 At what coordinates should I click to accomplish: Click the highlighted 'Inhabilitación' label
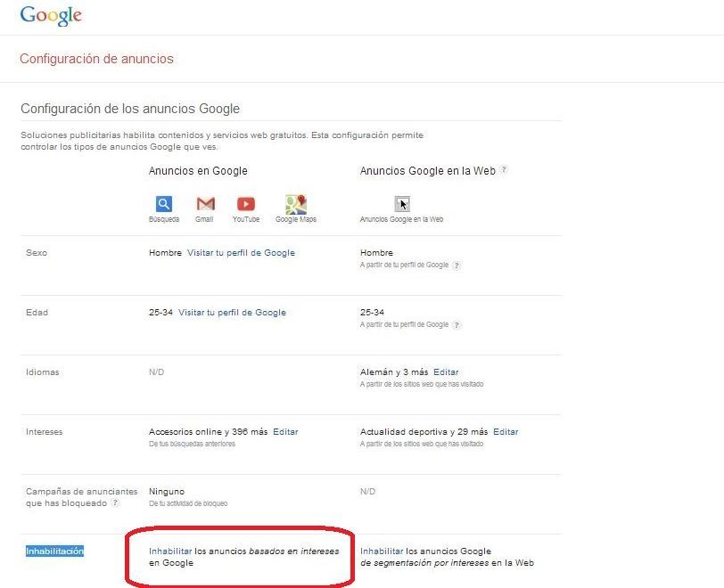(x=54, y=551)
